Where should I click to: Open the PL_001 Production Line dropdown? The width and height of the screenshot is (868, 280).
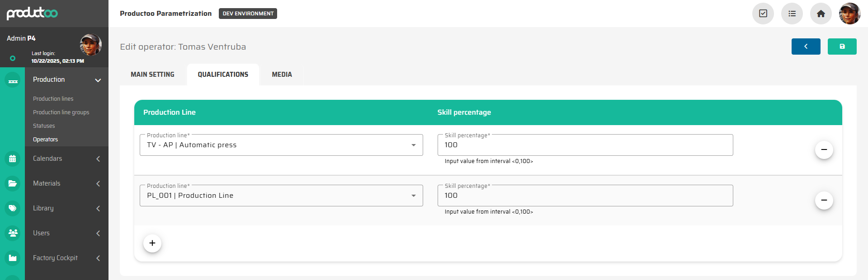click(281, 196)
